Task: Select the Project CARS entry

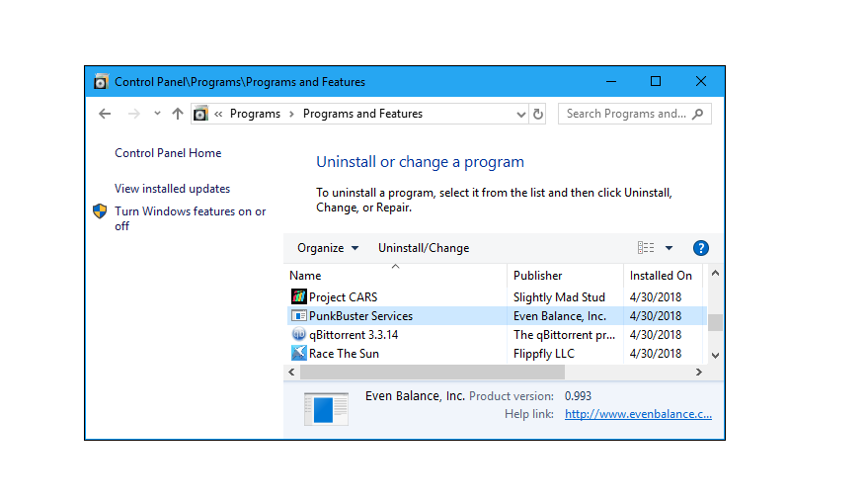Action: tap(344, 297)
